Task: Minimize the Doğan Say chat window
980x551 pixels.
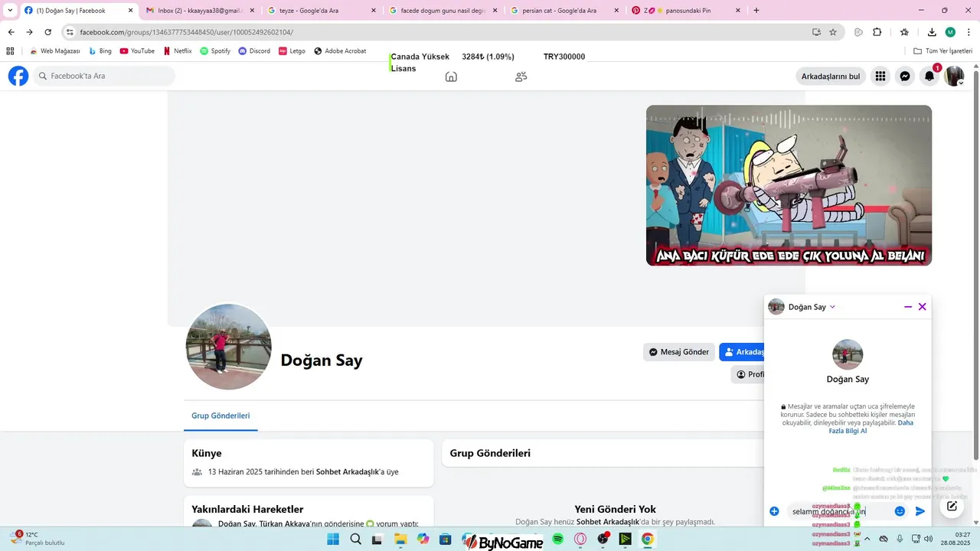Action: (x=908, y=306)
